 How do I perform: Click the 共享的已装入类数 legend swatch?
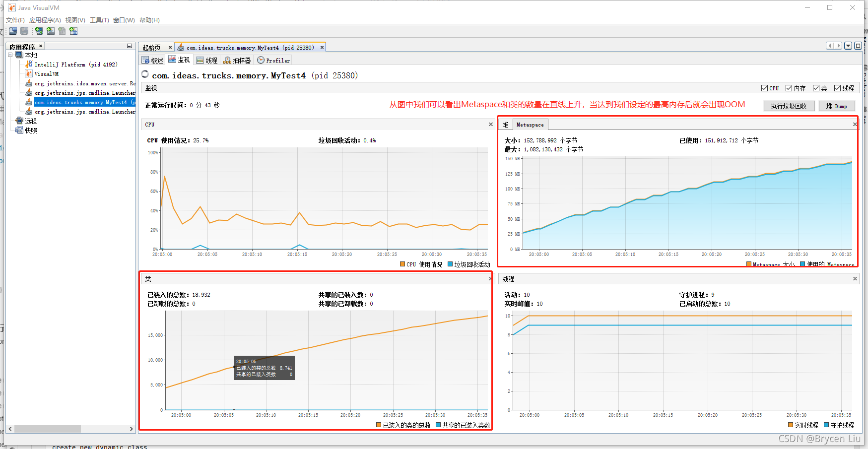tap(438, 425)
